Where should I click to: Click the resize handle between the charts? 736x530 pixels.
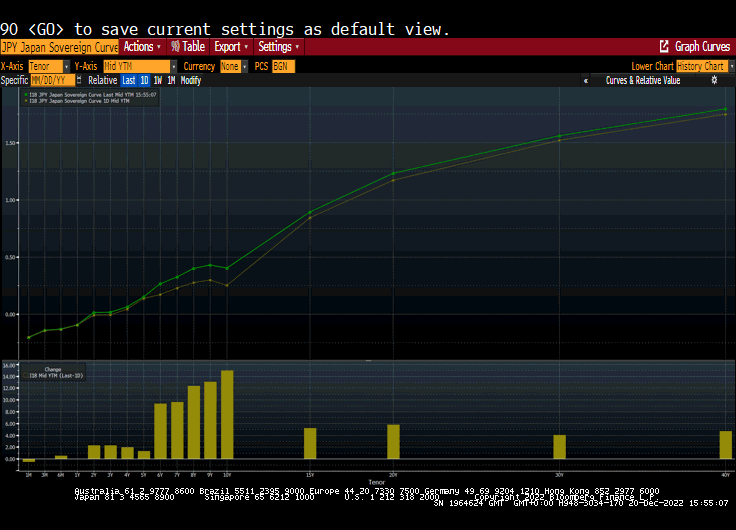[368, 360]
